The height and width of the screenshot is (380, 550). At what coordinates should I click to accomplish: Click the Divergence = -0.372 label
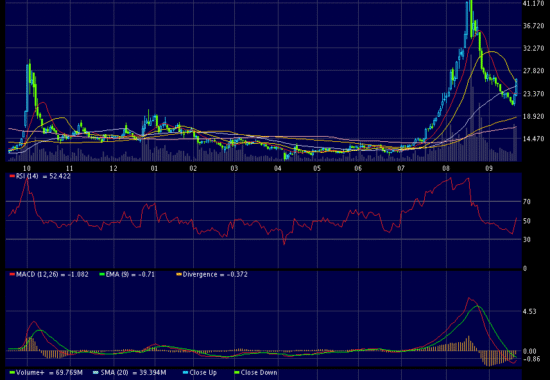pyautogui.click(x=215, y=274)
